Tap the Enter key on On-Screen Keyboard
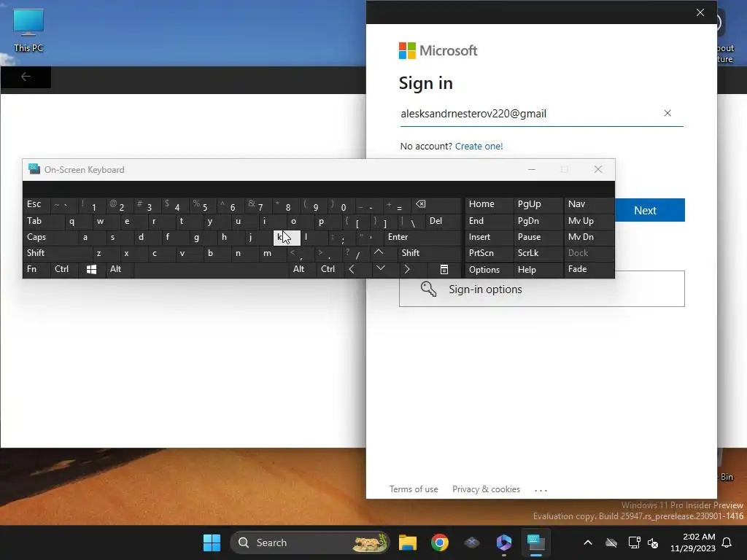This screenshot has width=747, height=560. click(423, 237)
